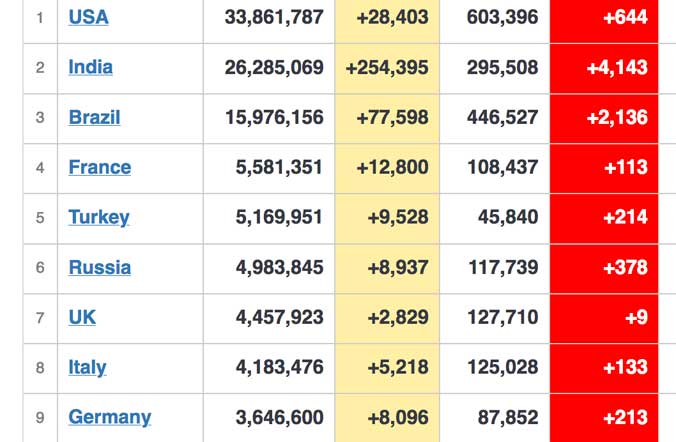Open the Brazil country link

(94, 117)
